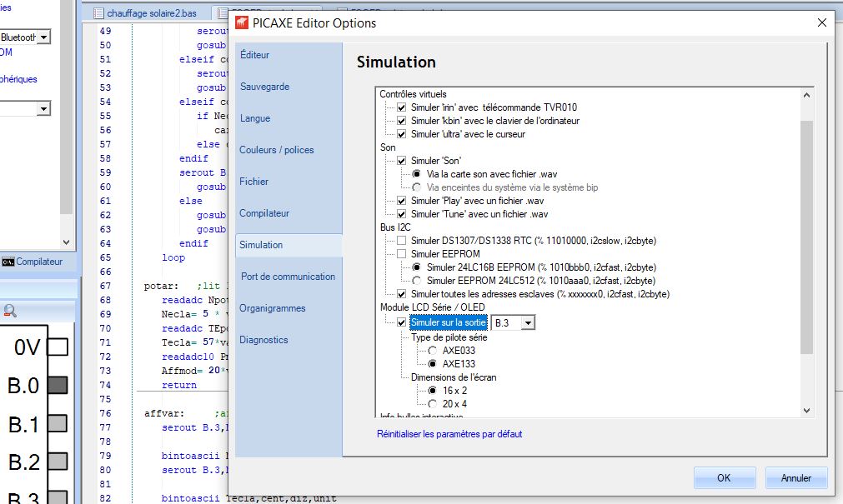This screenshot has height=504, width=843.
Task: Open the Sauvegarde options category
Action: click(x=264, y=87)
